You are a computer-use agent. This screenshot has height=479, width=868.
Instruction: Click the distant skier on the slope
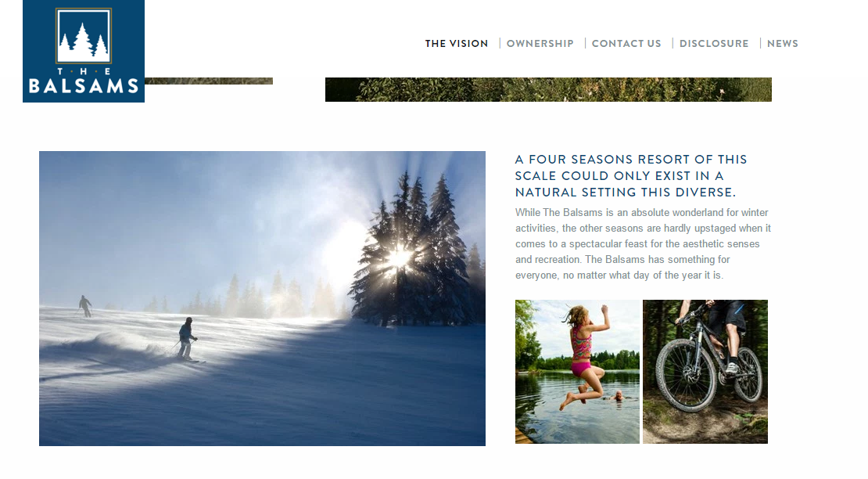(x=84, y=306)
